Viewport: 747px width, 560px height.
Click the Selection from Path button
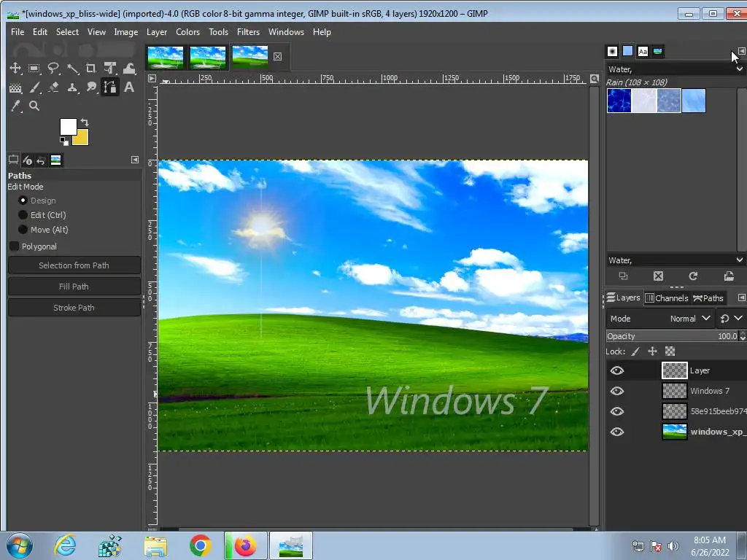pos(74,265)
